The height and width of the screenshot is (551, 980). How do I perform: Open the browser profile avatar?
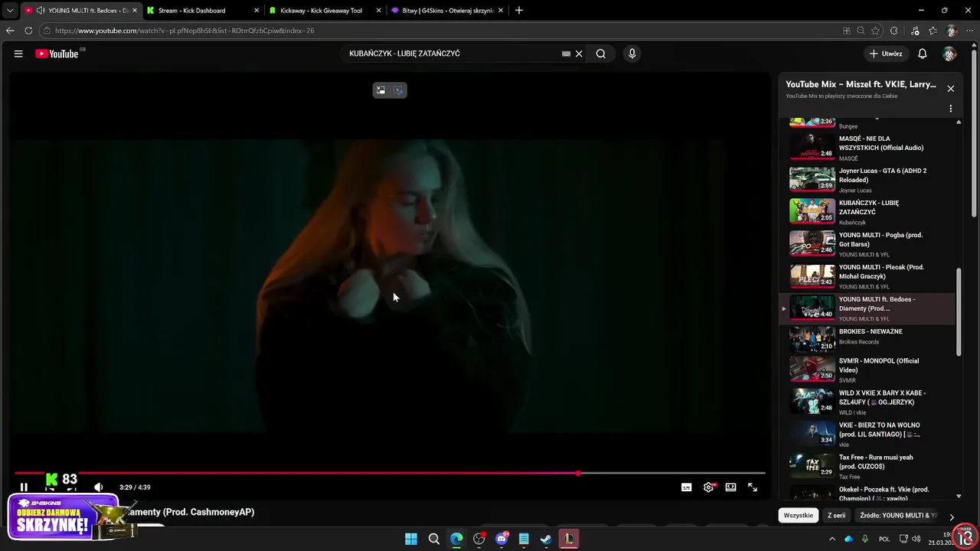[x=952, y=31]
